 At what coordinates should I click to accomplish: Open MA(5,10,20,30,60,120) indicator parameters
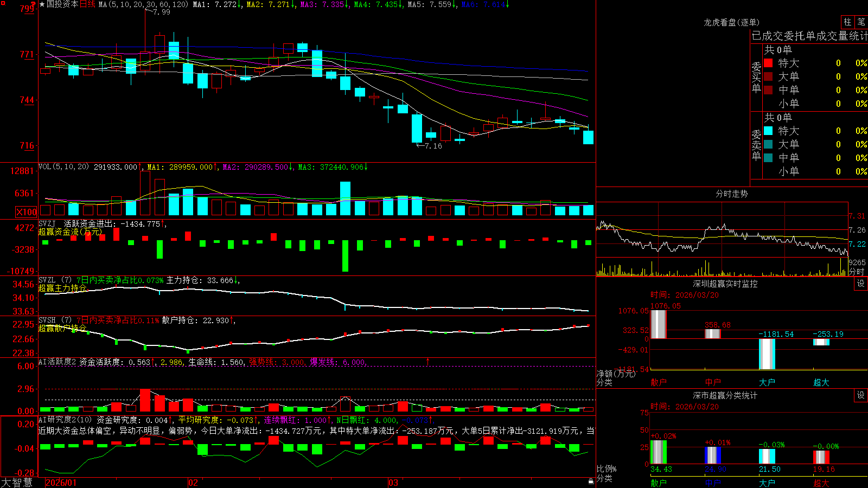(x=143, y=4)
